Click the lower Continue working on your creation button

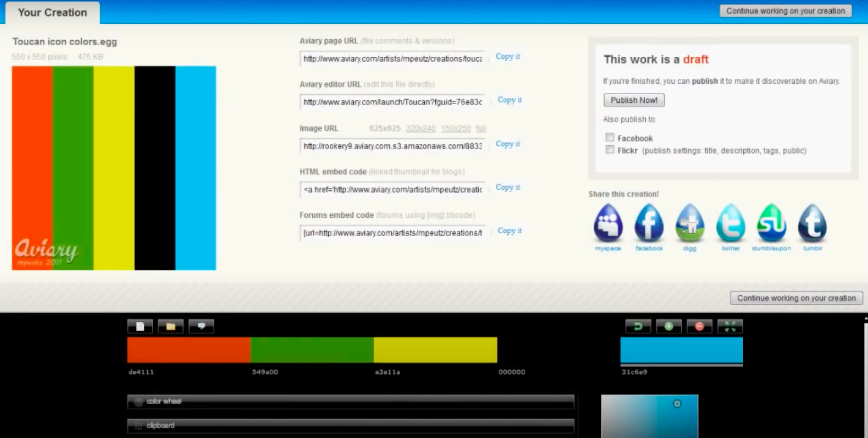click(796, 298)
